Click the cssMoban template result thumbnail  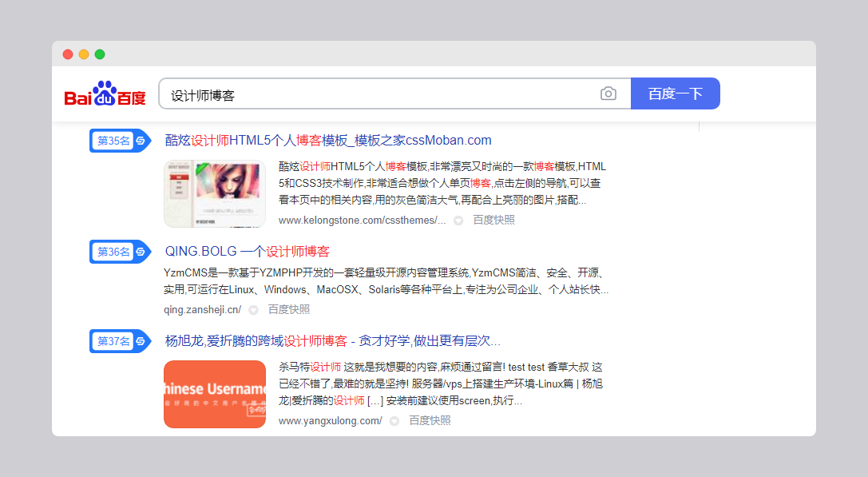[215, 194]
